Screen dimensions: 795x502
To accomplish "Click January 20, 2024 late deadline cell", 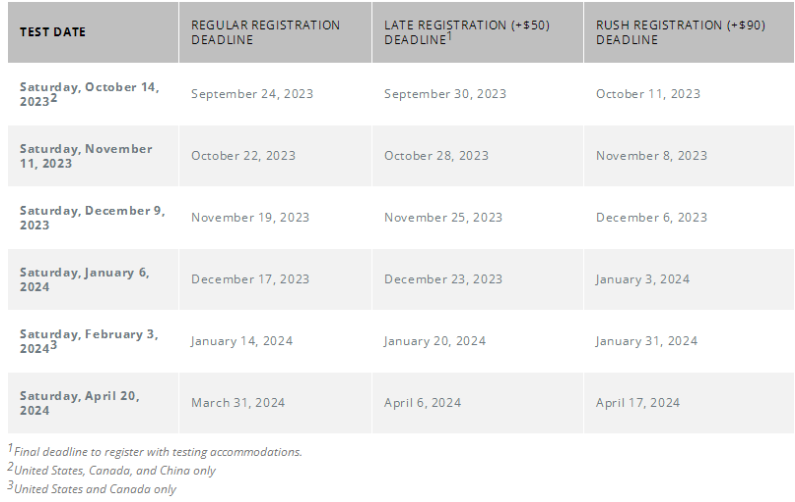I will coord(435,341).
